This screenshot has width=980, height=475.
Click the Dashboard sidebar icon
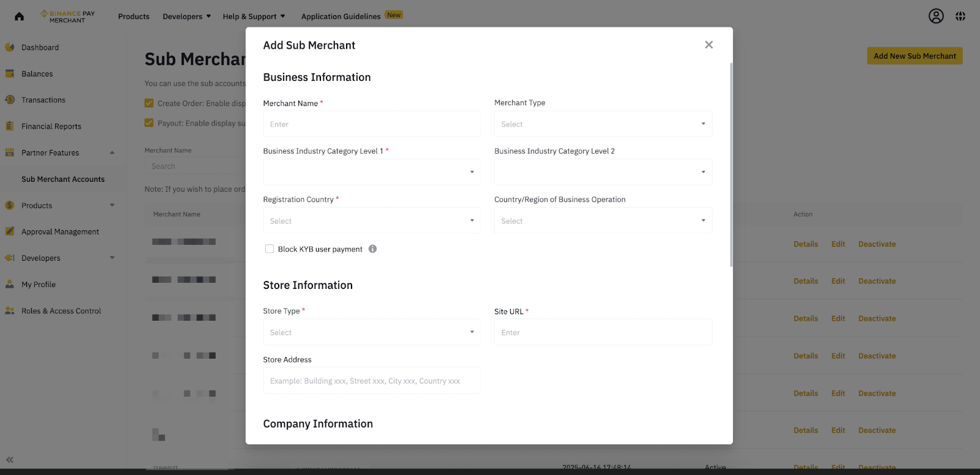coord(10,47)
